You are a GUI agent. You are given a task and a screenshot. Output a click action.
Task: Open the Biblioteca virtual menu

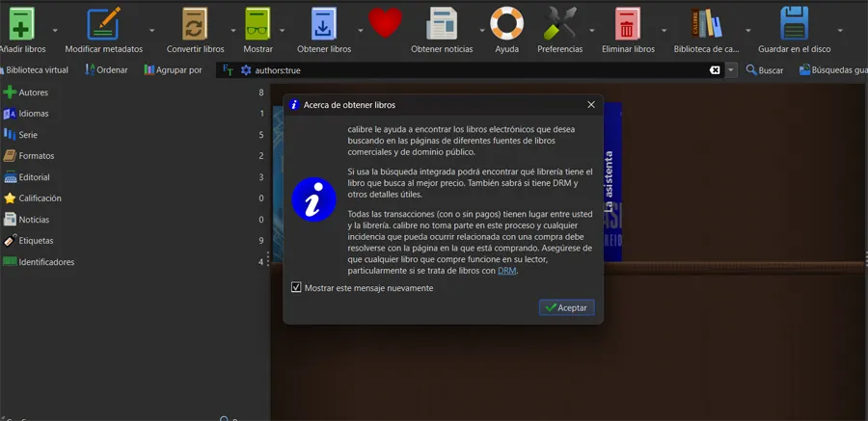[35, 70]
